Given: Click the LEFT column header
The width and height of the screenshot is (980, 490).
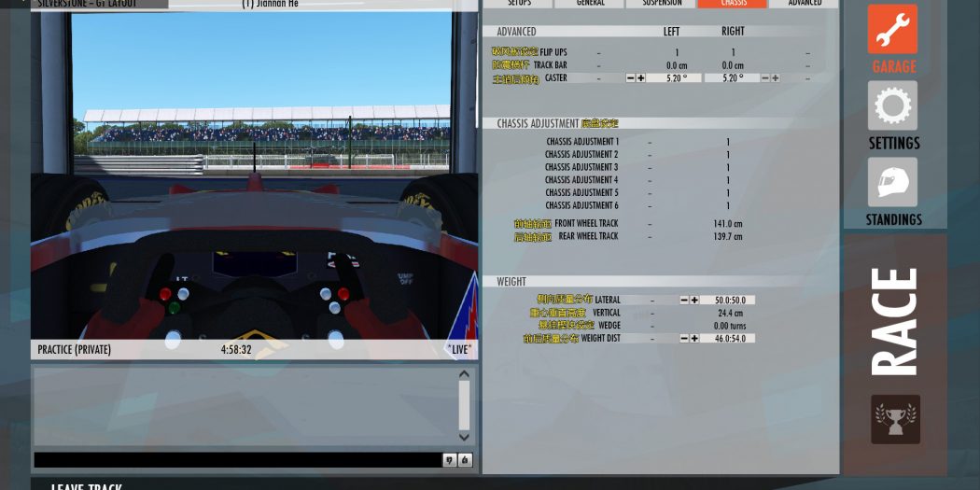Looking at the screenshot, I should click(671, 31).
